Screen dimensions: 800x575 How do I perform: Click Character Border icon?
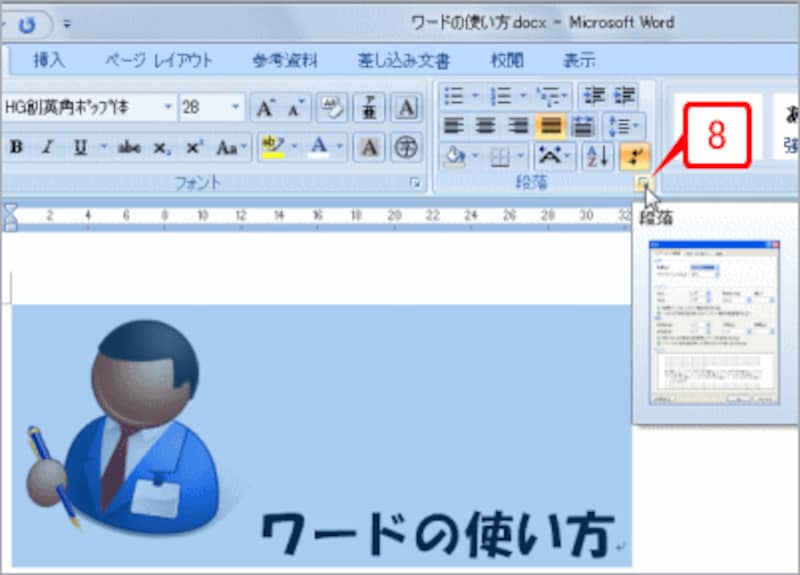(x=407, y=108)
